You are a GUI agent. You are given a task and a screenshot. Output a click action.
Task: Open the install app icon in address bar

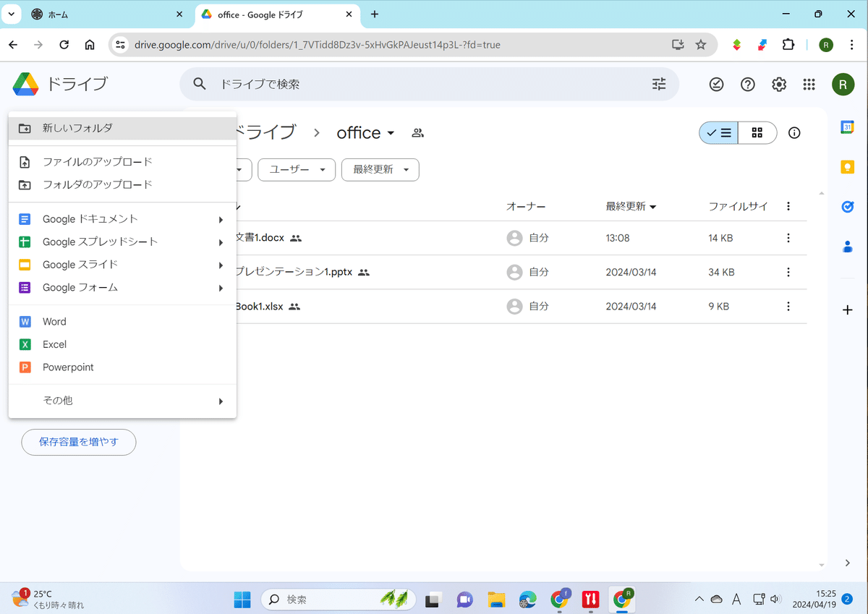(x=678, y=45)
